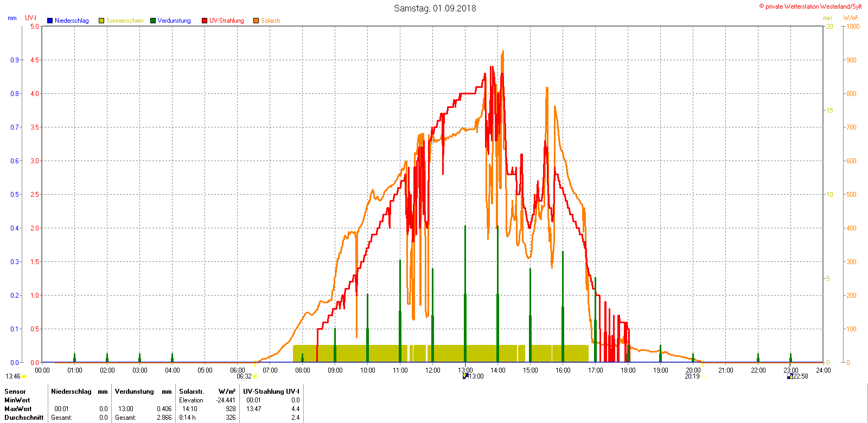Click the 13:46 time label at bottom left
This screenshot has width=868, height=423.
(x=13, y=376)
